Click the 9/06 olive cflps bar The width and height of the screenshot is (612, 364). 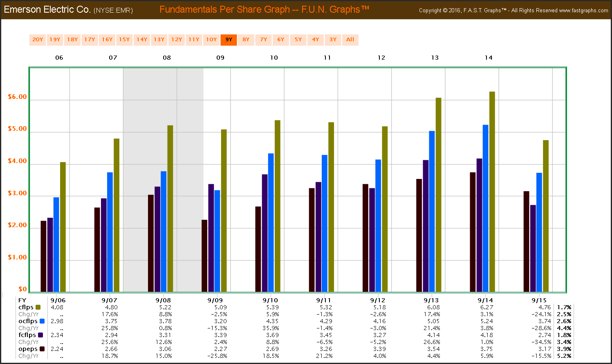click(x=63, y=227)
